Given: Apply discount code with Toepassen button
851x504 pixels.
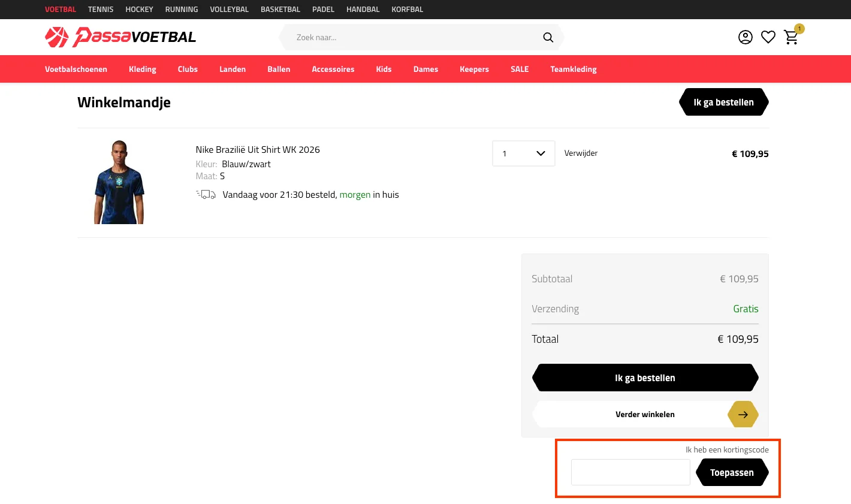Looking at the screenshot, I should click(732, 473).
